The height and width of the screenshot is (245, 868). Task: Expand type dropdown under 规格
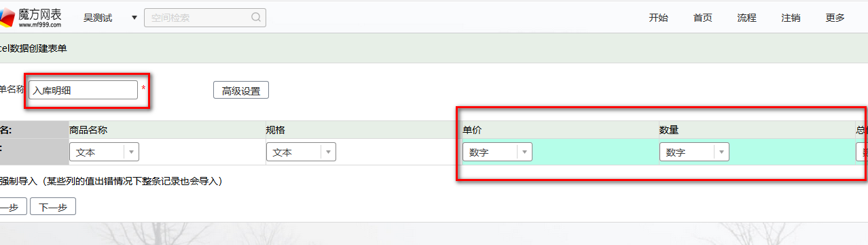tap(301, 152)
